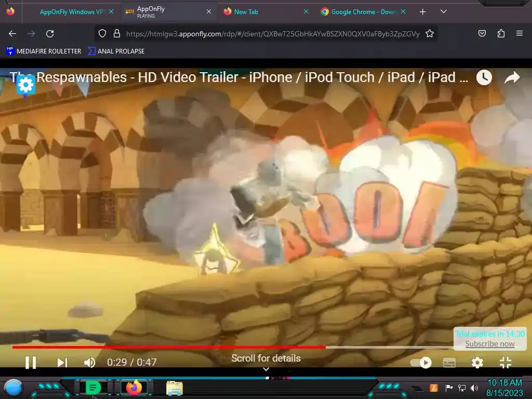Click the orange Java tray icon

(x=434, y=388)
